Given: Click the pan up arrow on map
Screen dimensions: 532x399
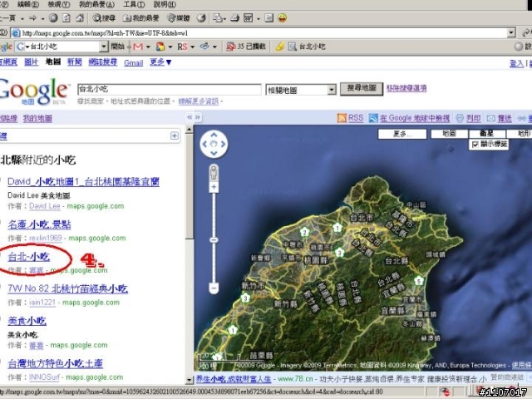Looking at the screenshot, I should click(x=214, y=135).
